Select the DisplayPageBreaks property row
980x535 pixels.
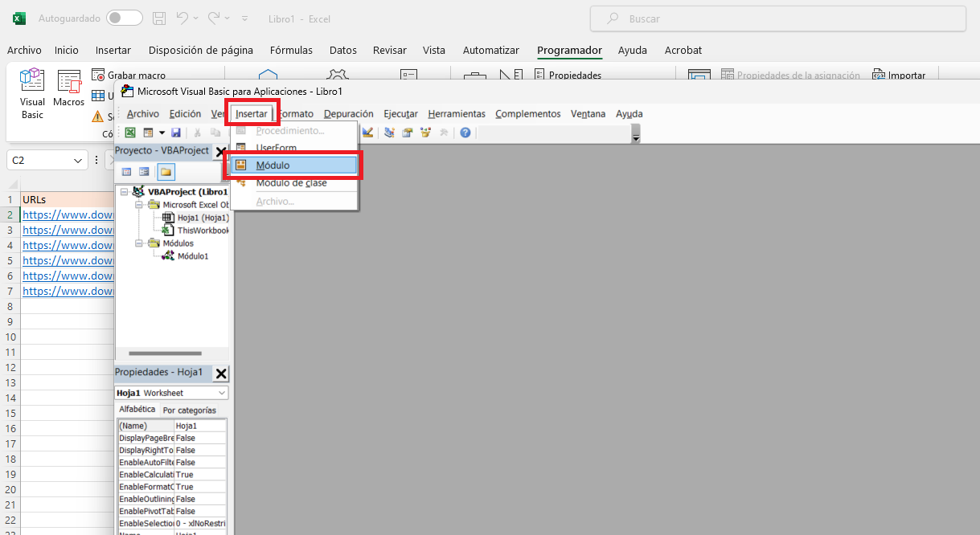click(x=172, y=438)
